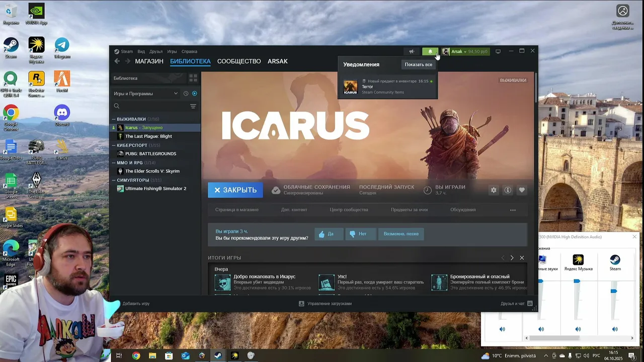Open Страница в магазине link
This screenshot has width=644, height=362.
coord(237,210)
